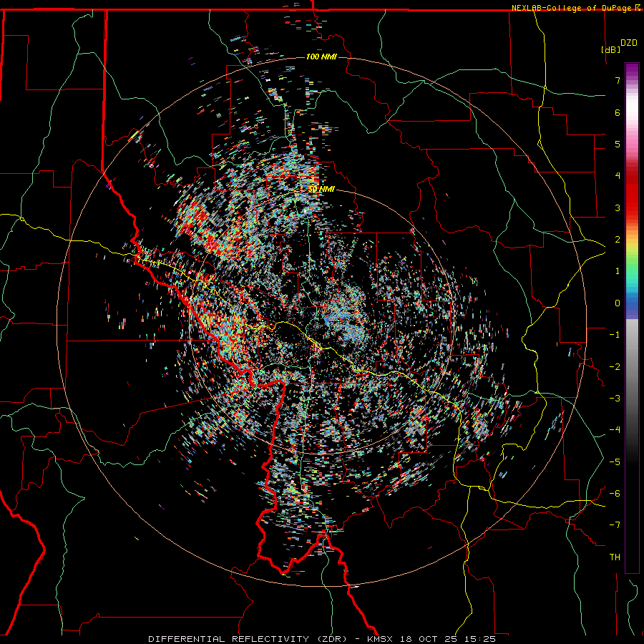The width and height of the screenshot is (644, 644).
Task: Pick the -5 label on color scale
Action: point(615,462)
